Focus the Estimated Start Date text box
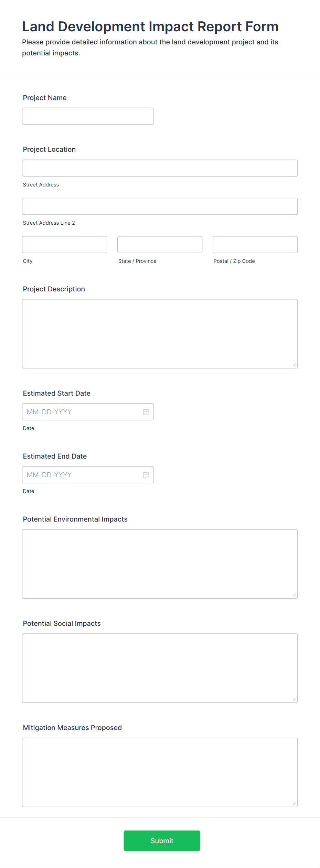The width and height of the screenshot is (320, 868). (x=83, y=412)
